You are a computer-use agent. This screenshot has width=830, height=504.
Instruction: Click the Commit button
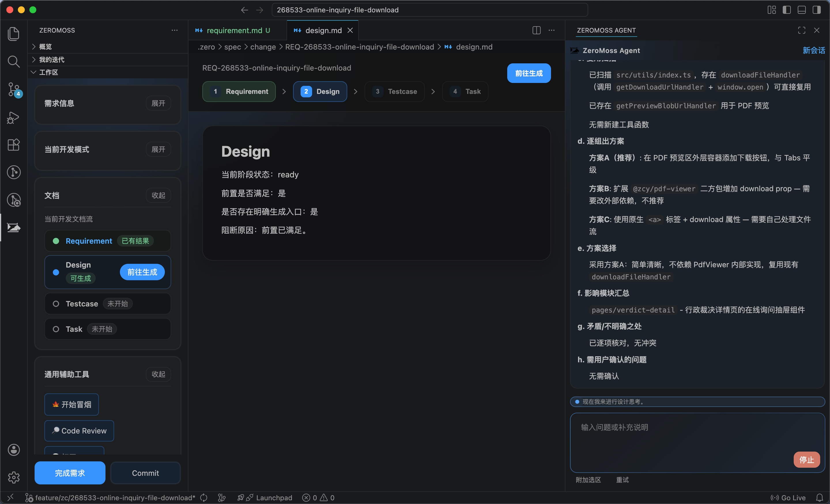(x=146, y=473)
